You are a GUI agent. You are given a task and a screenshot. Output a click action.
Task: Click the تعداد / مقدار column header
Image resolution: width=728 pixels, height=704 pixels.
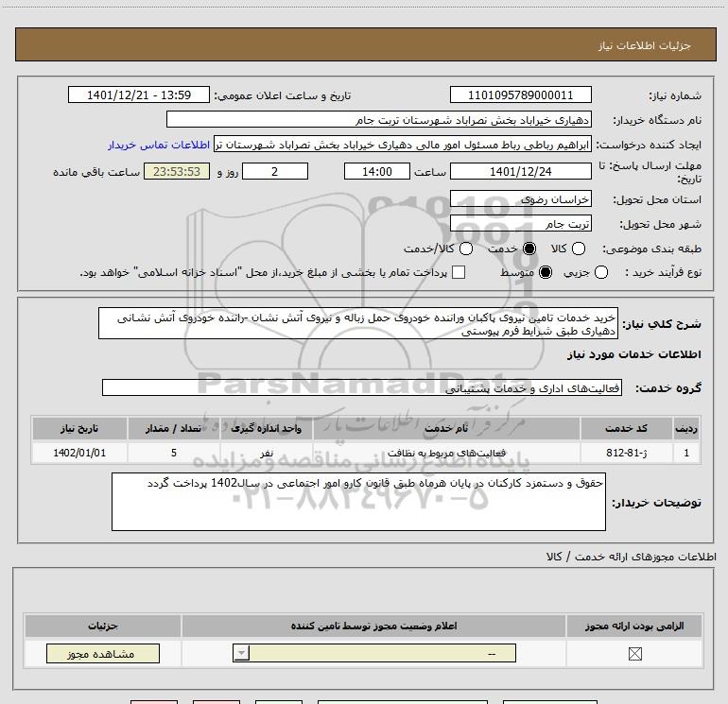click(x=173, y=428)
